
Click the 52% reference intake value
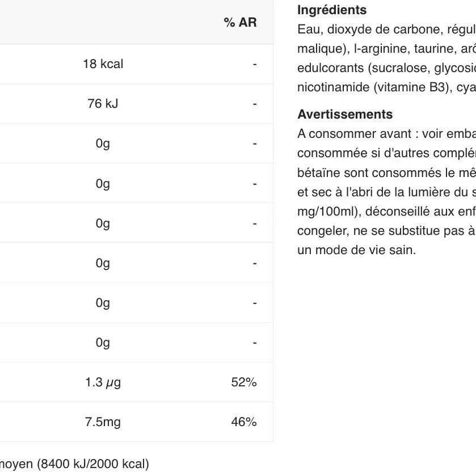[x=244, y=382]
